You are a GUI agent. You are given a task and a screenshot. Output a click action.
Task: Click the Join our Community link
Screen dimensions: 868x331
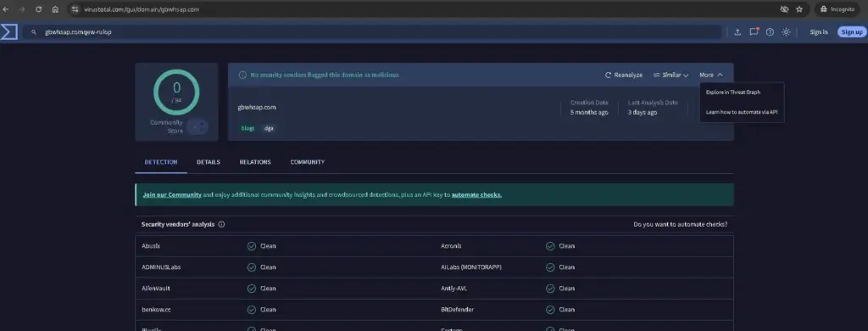(171, 195)
